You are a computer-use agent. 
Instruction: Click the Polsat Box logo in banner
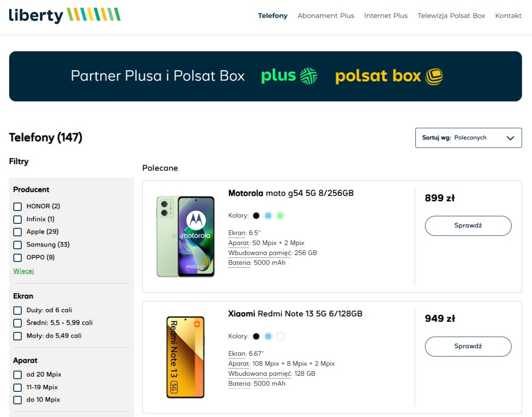tap(389, 76)
